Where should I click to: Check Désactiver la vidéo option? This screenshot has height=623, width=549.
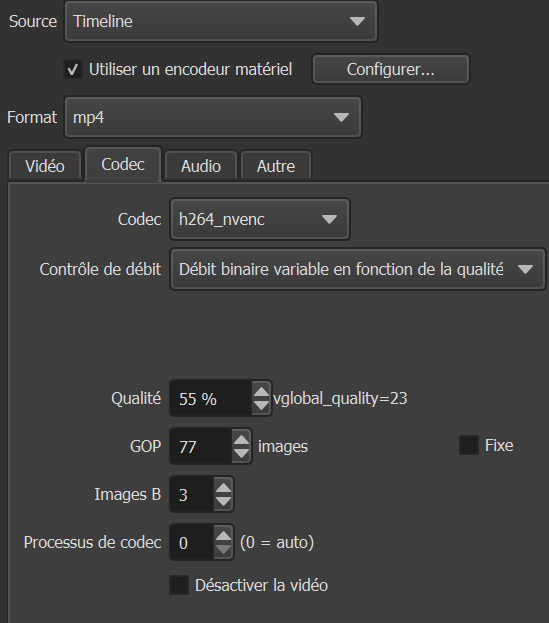(x=179, y=585)
